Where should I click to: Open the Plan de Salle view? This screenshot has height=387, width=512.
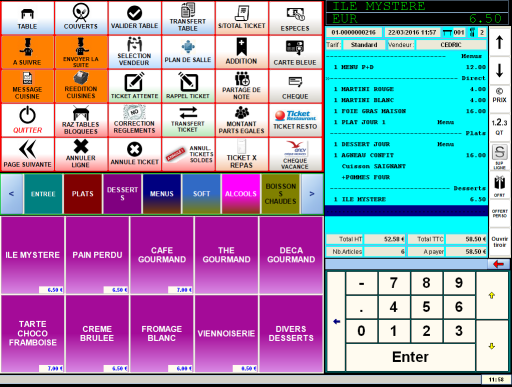click(x=188, y=52)
